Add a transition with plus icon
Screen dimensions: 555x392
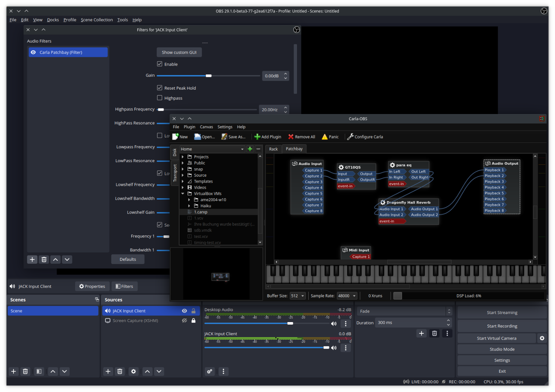(421, 333)
